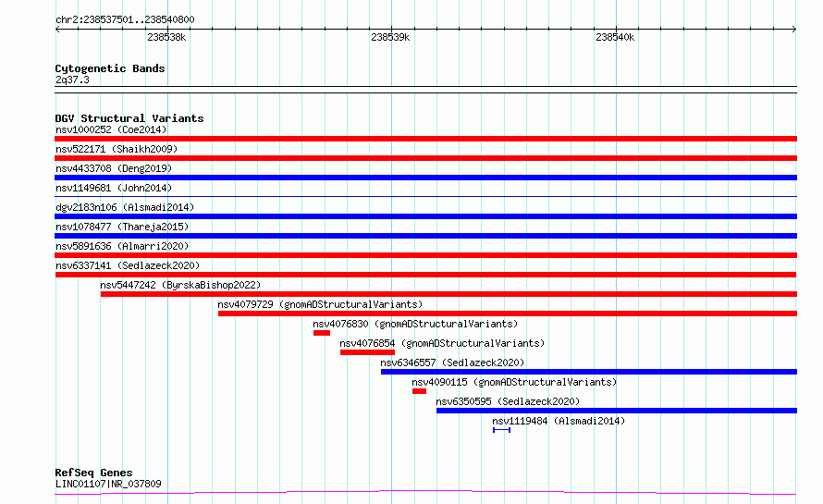Open the nsv4090115 gnomAD label
This screenshot has width=823, height=504.
point(514,382)
